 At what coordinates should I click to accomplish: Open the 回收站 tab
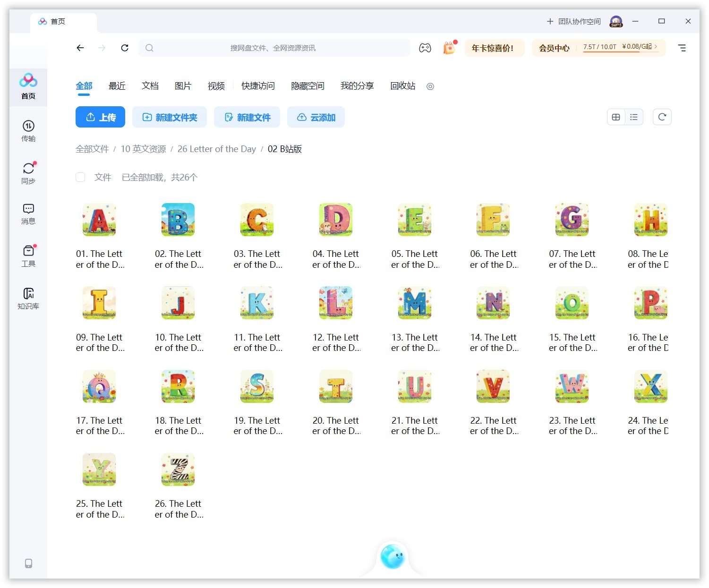pyautogui.click(x=402, y=86)
